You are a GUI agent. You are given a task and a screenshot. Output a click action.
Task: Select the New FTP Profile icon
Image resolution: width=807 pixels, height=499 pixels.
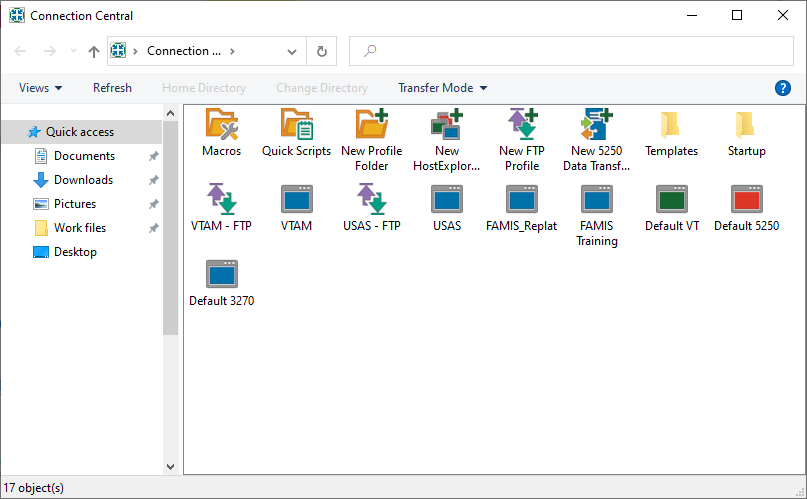click(x=522, y=124)
